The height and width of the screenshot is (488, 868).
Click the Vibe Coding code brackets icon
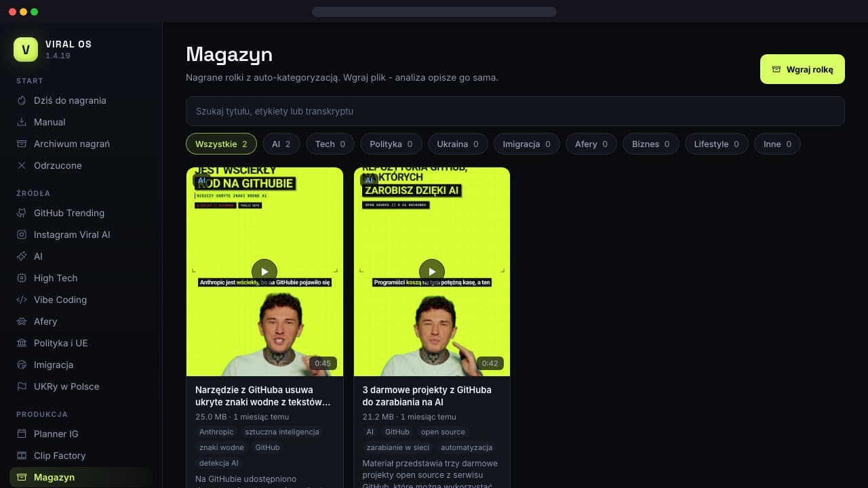(22, 300)
